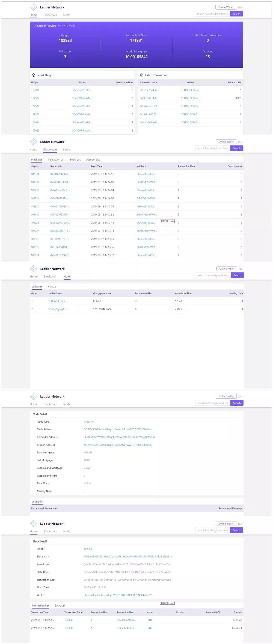Image resolution: width=273 pixels, height=644 pixels.
Task: Open EN language dropdown above Ladder Preview banner
Action: click(240, 7)
